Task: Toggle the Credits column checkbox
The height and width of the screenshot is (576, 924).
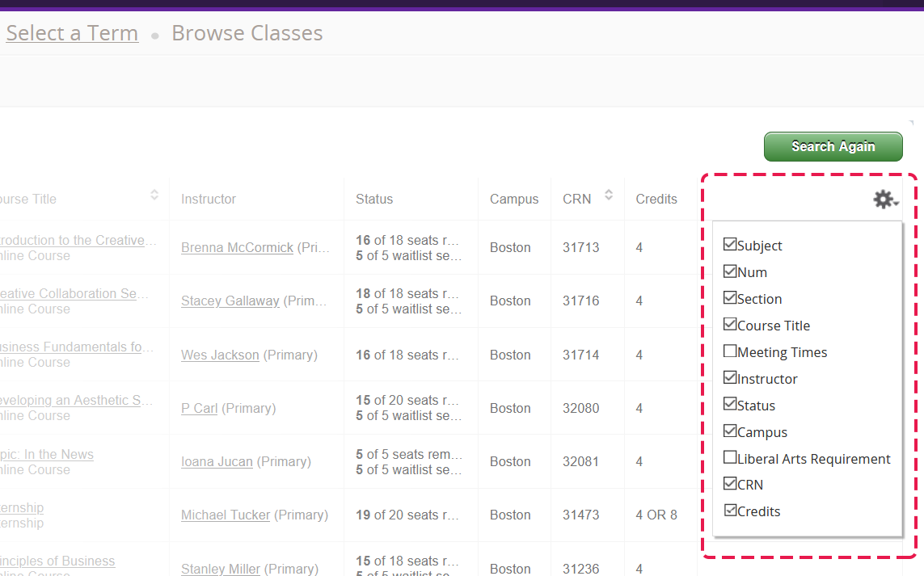Action: pyautogui.click(x=730, y=511)
